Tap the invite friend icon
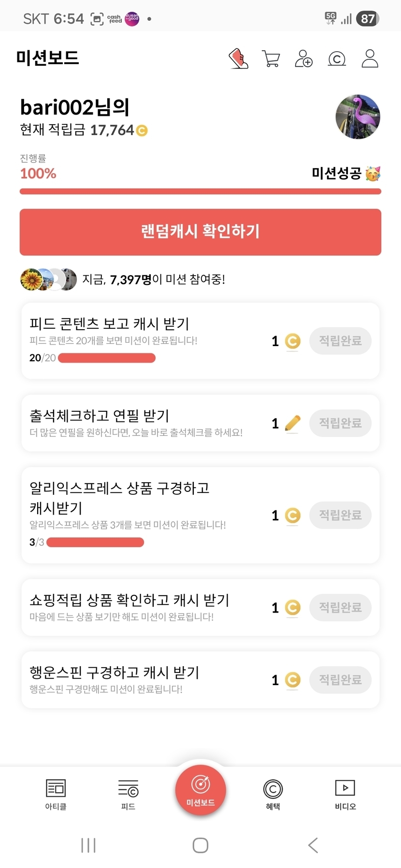 click(x=304, y=59)
